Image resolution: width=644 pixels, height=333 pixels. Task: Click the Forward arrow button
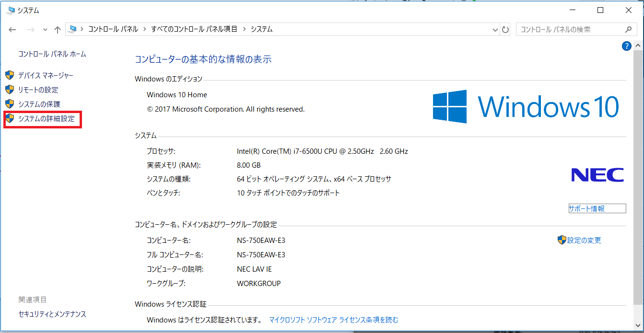click(x=31, y=29)
